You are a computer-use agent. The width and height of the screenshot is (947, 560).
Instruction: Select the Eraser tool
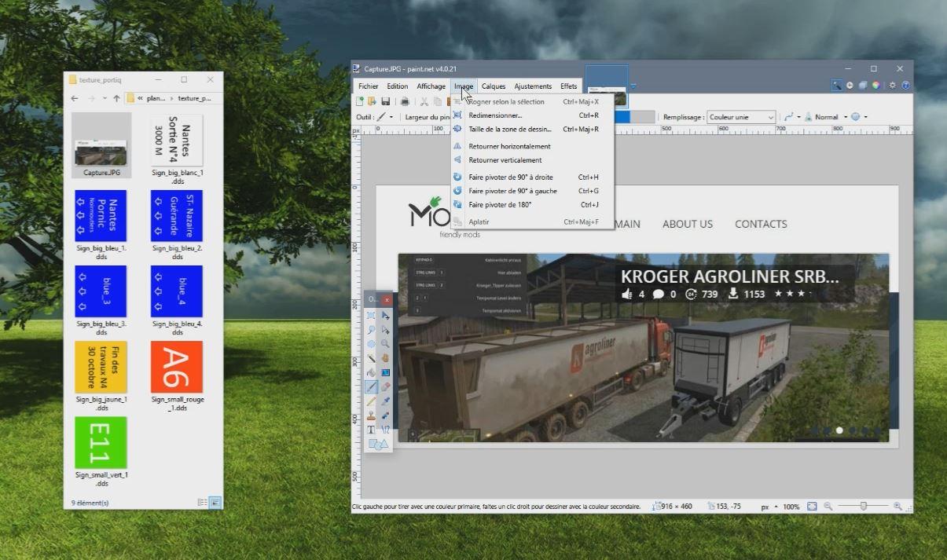pyautogui.click(x=386, y=386)
